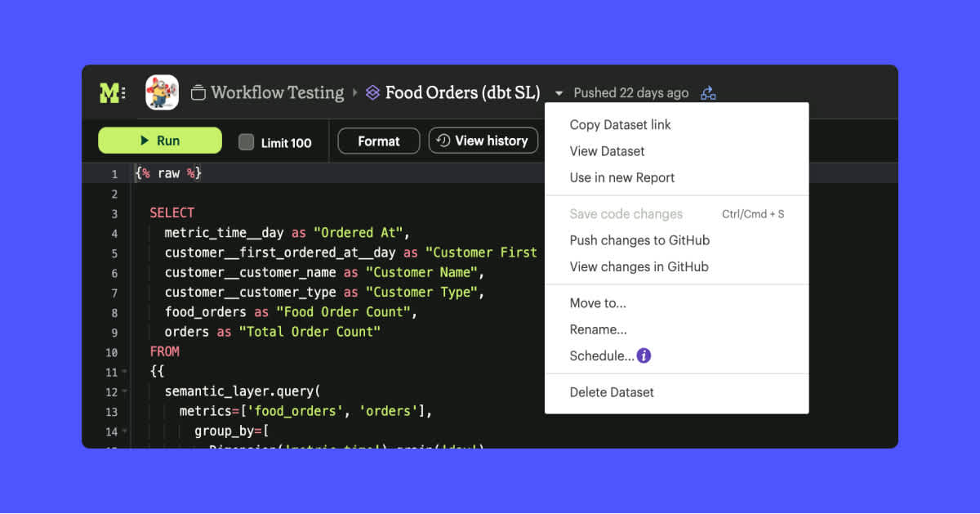Image resolution: width=980 pixels, height=514 pixels.
Task: Click Save code changes menu entry
Action: tap(626, 214)
